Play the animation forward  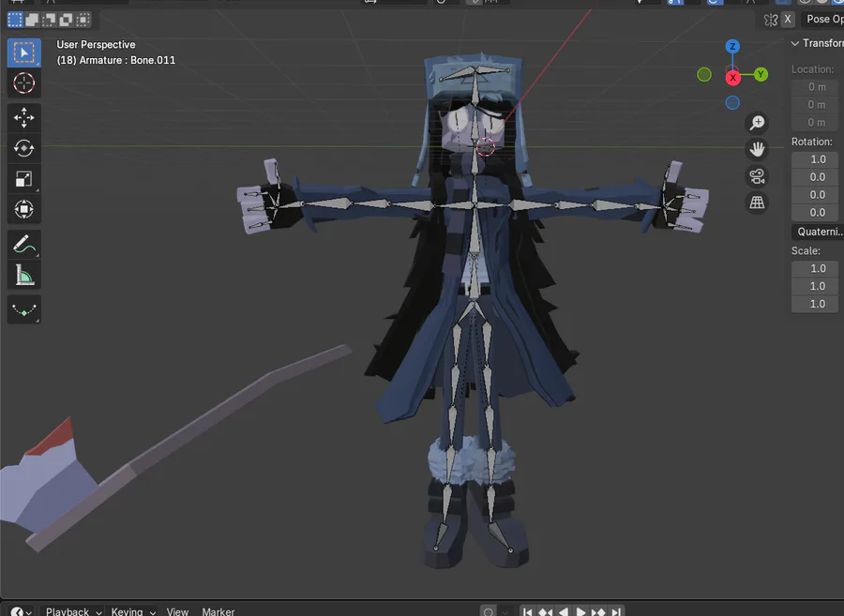580,611
